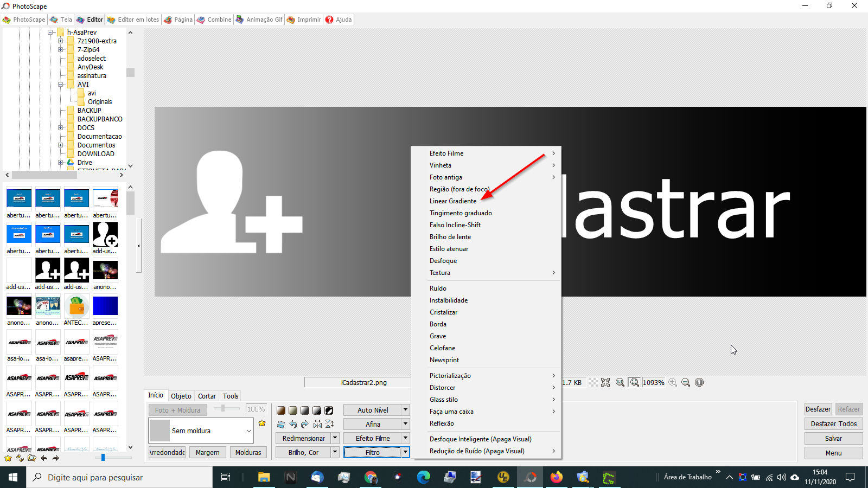The width and height of the screenshot is (868, 488).
Task: Select 'Linear Gradiente' from the filter menu
Action: pyautogui.click(x=453, y=201)
